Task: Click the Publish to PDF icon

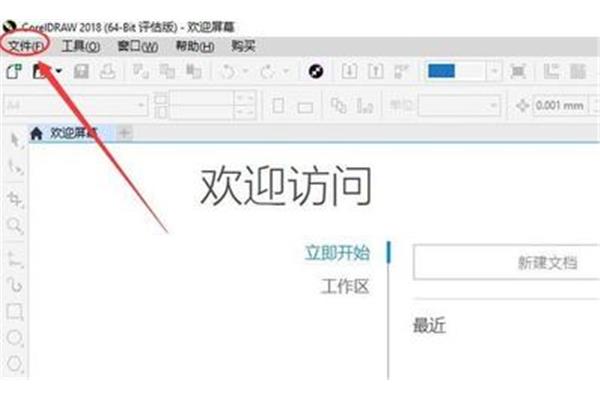Action: 401,71
